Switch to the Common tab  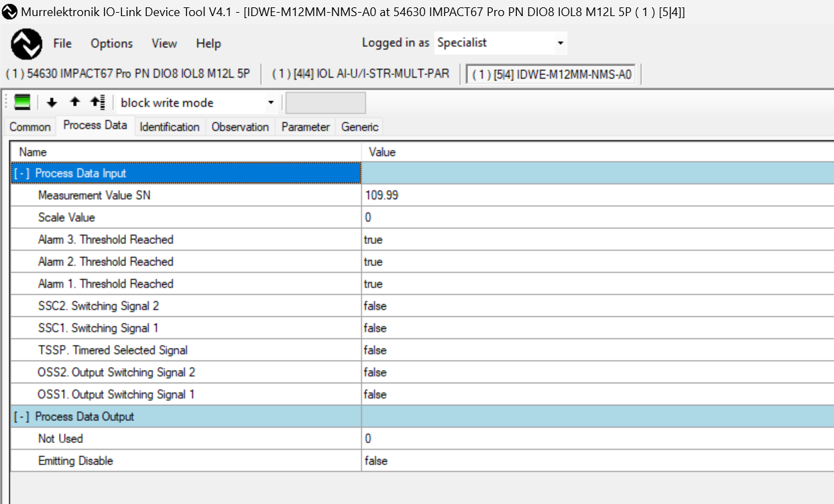coord(30,127)
